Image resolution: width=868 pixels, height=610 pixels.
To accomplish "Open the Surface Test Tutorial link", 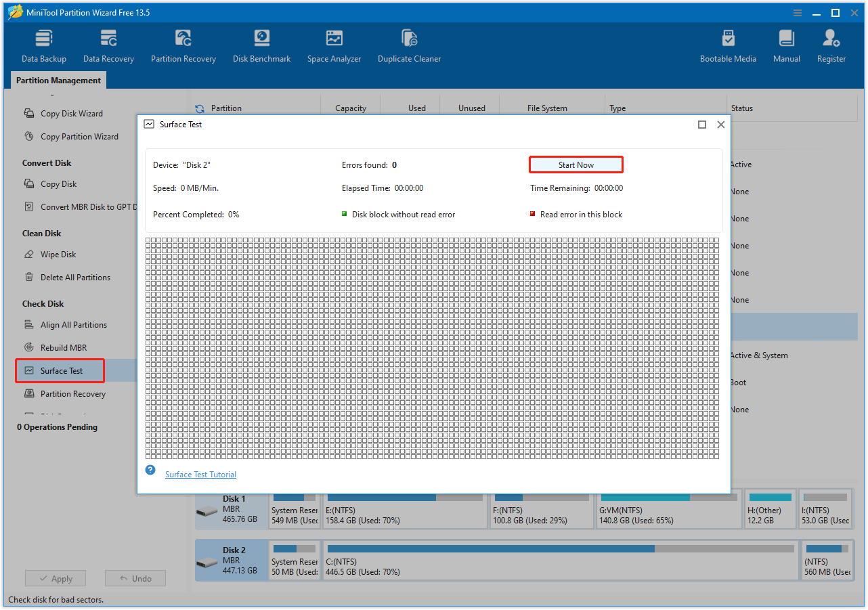I will click(x=200, y=475).
